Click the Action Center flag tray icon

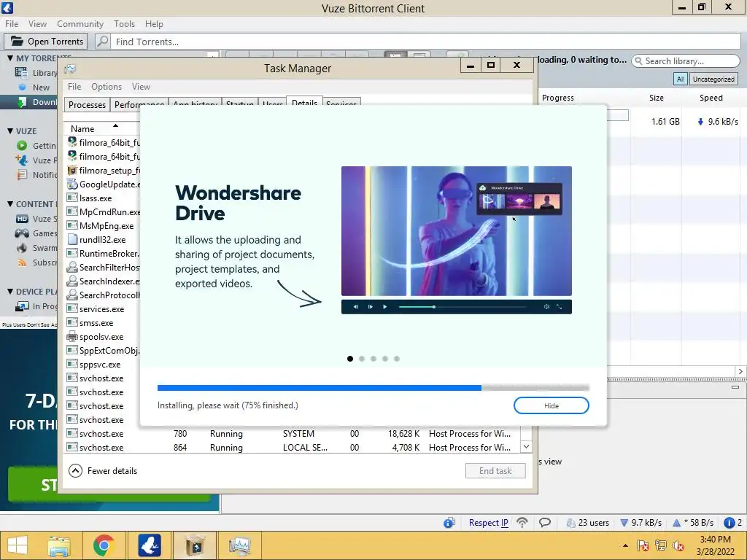pyautogui.click(x=643, y=545)
